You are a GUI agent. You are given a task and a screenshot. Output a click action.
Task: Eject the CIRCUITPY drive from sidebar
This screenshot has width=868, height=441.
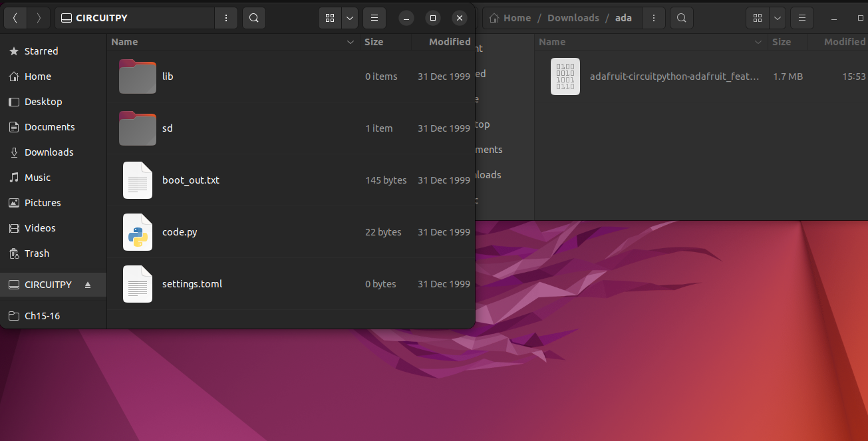(88, 285)
